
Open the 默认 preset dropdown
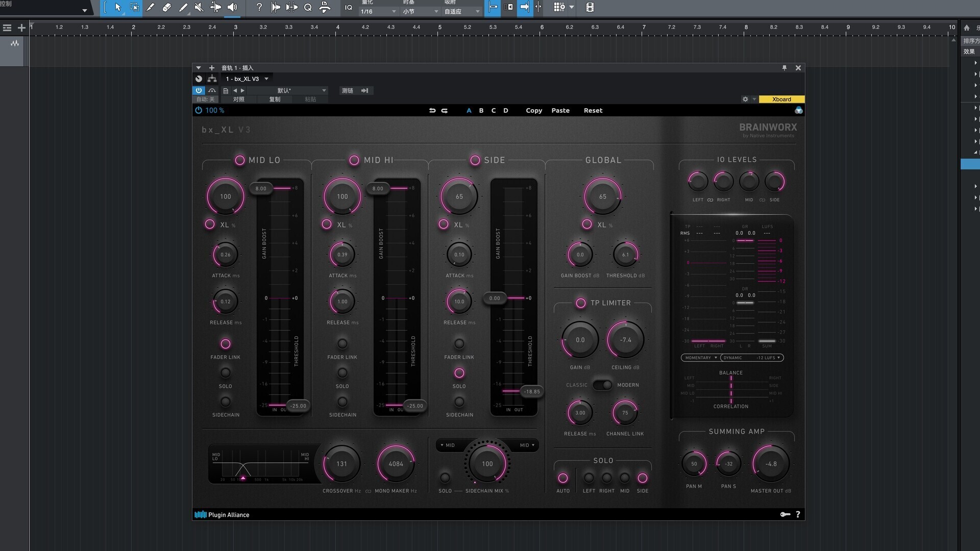pyautogui.click(x=287, y=90)
